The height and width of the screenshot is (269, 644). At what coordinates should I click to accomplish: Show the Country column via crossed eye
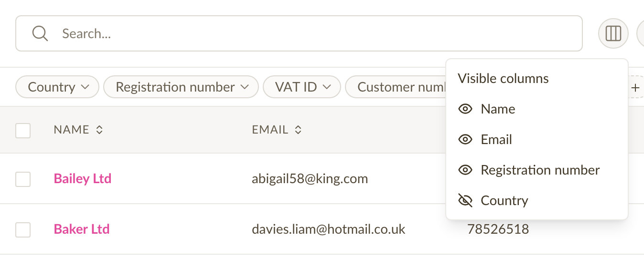tap(465, 201)
